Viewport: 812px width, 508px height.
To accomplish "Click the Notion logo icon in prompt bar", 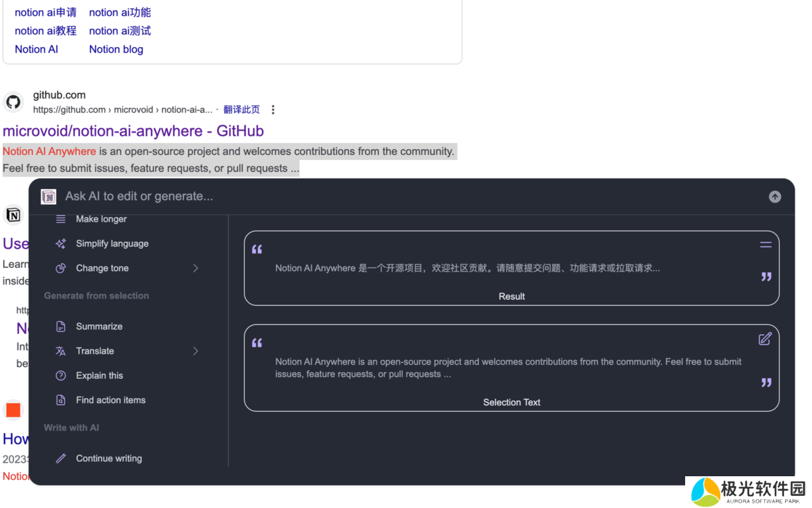I will click(49, 197).
